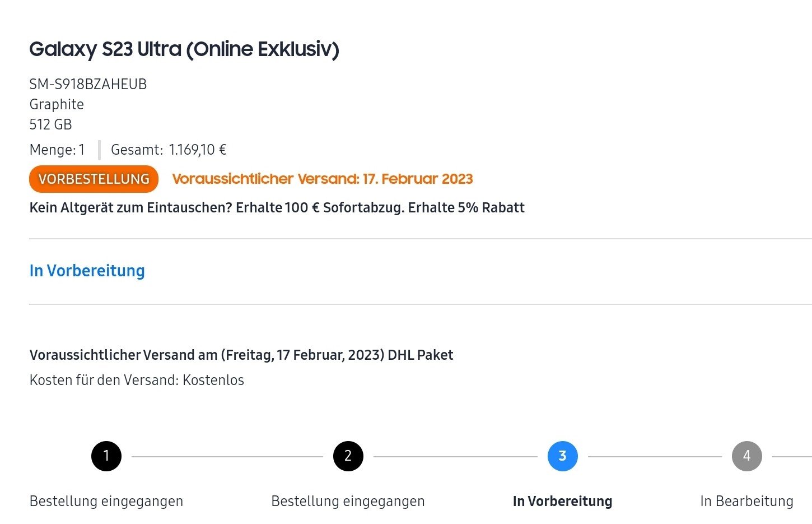The height and width of the screenshot is (524, 812).
Task: Open the blue In Vorbereitung status link
Action: point(87,271)
